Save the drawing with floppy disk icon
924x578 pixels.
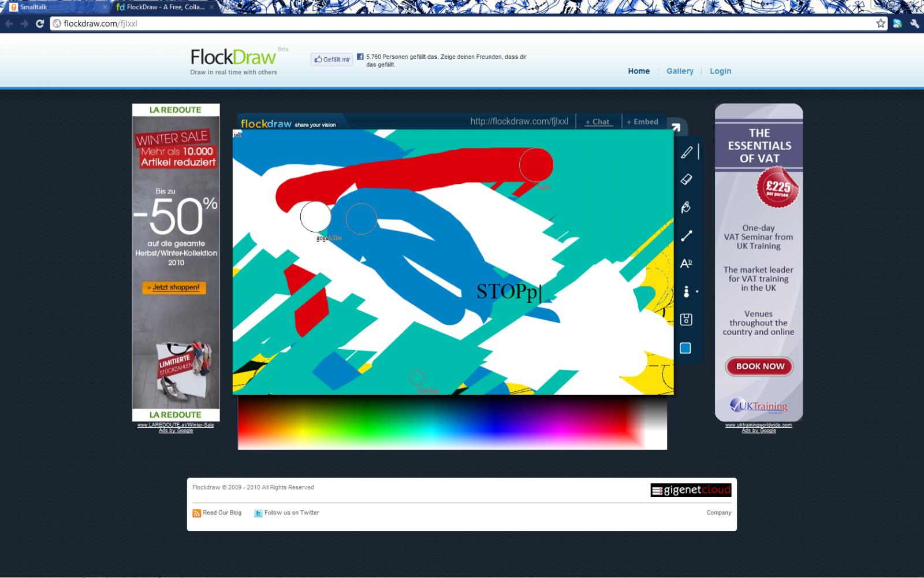coord(686,320)
